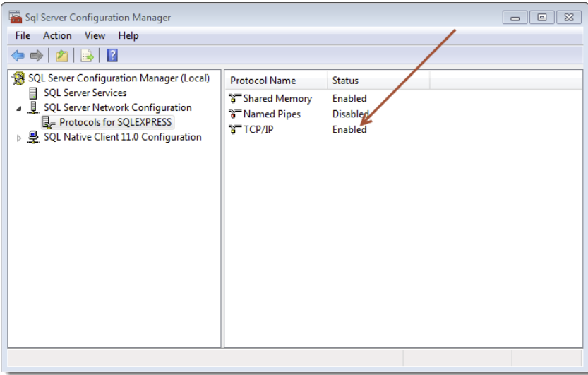Click the SQL Server Services icon
This screenshot has width=588, height=375.
(33, 93)
